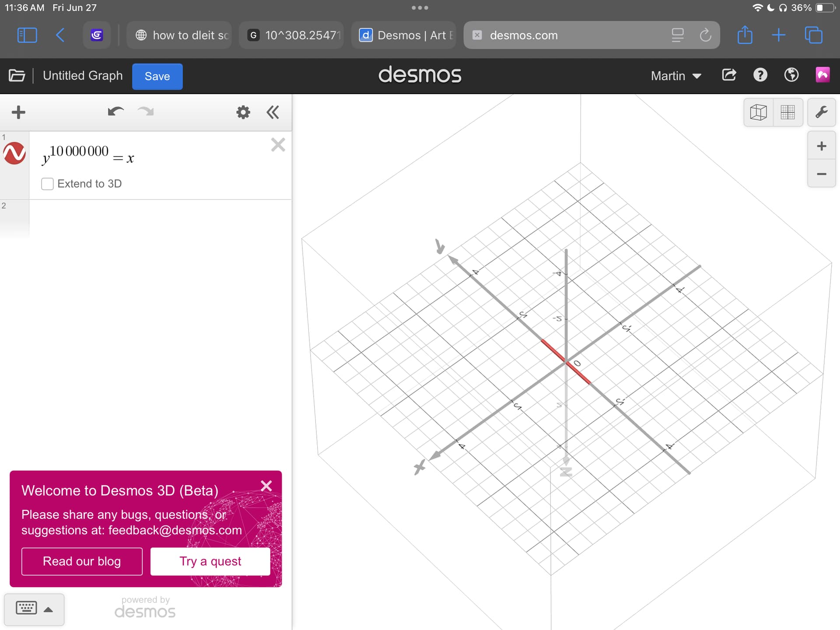Toggle the on-screen keyboard button
Screen dimensions: 840x630
pyautogui.click(x=26, y=608)
